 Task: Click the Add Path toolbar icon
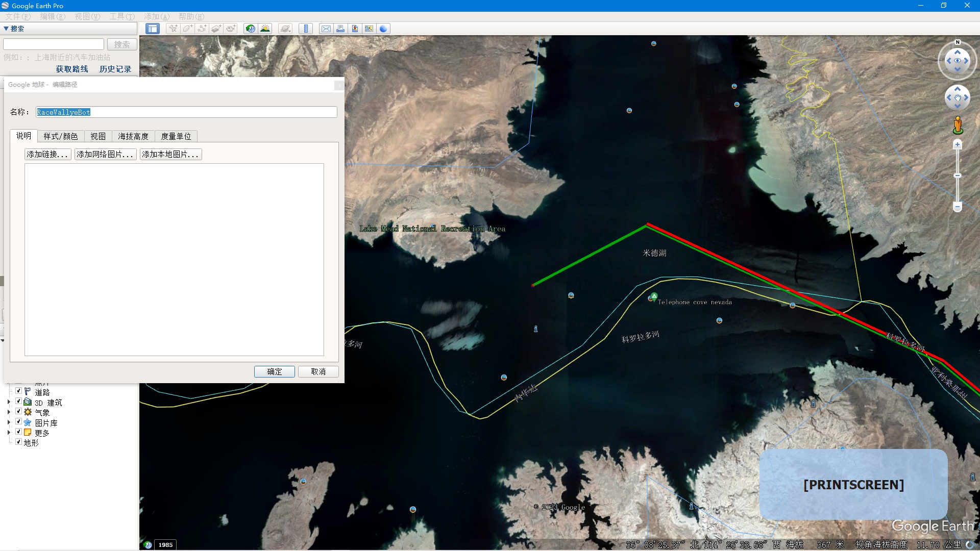(x=202, y=29)
